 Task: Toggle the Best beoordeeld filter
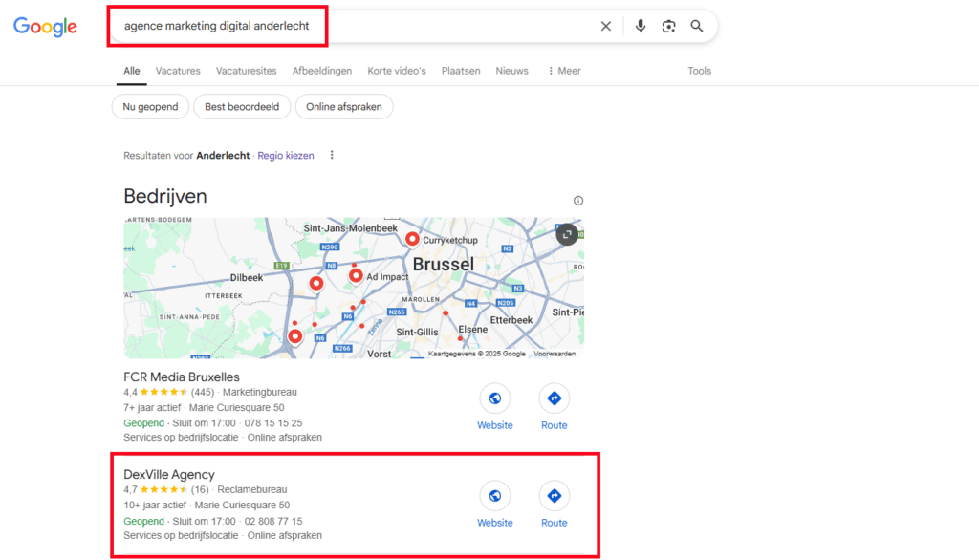tap(242, 107)
